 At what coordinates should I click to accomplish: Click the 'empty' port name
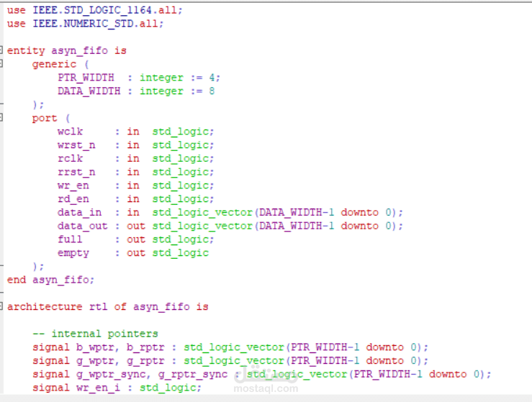click(x=73, y=253)
